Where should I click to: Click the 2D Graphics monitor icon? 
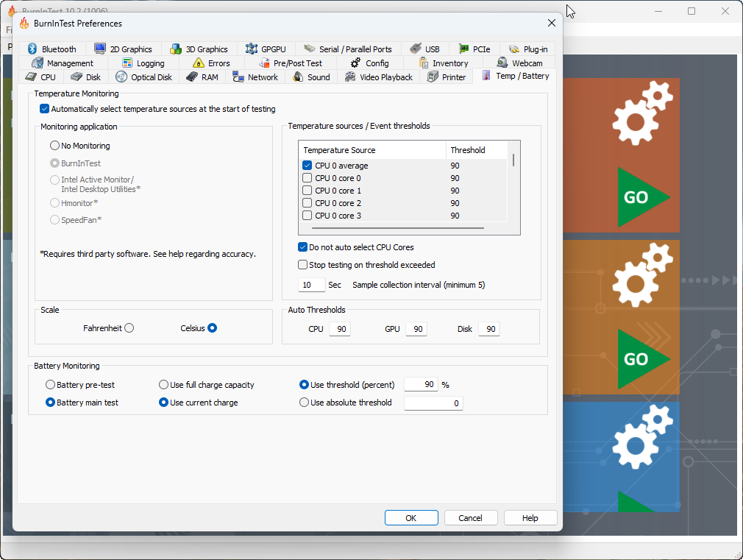[x=100, y=49]
